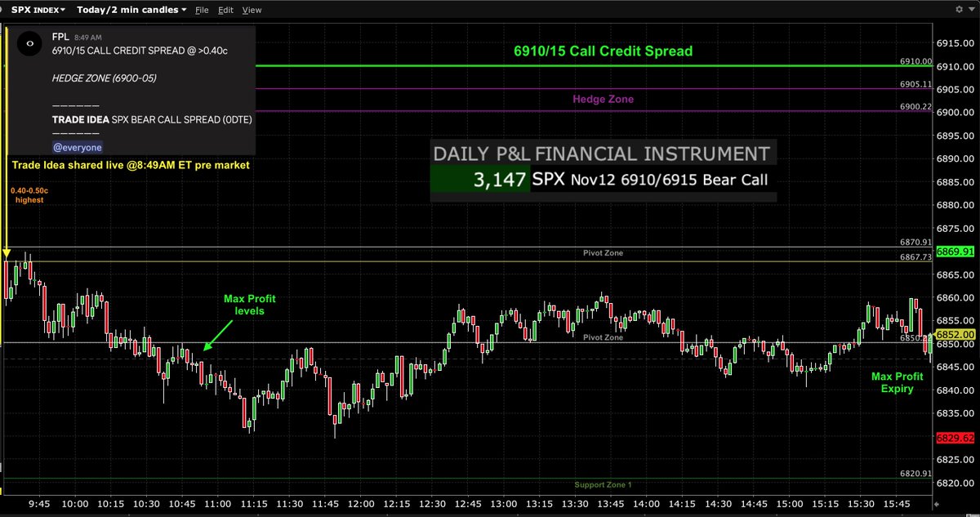Click the yellow down-arrow annotation marker

[x=7, y=251]
